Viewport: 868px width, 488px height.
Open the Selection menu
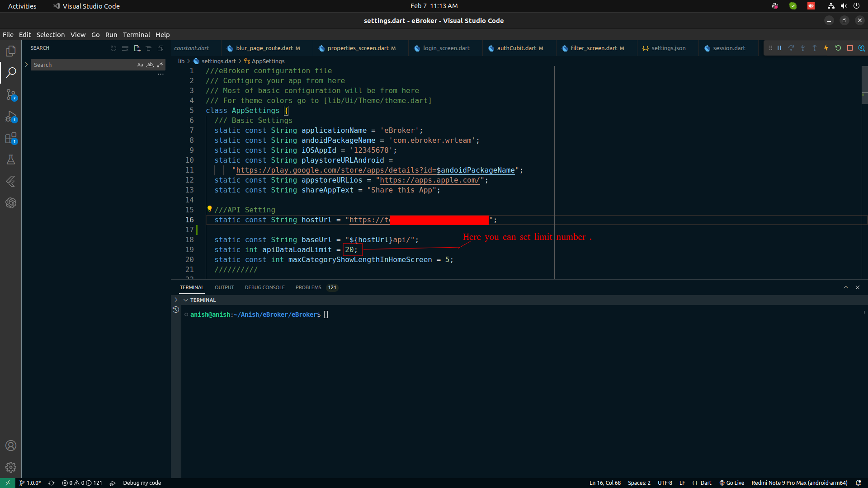pos(51,35)
